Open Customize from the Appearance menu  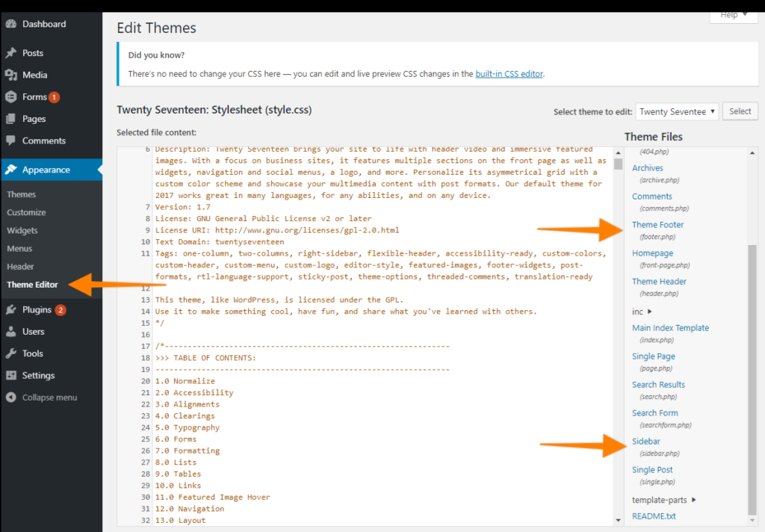[x=25, y=211]
